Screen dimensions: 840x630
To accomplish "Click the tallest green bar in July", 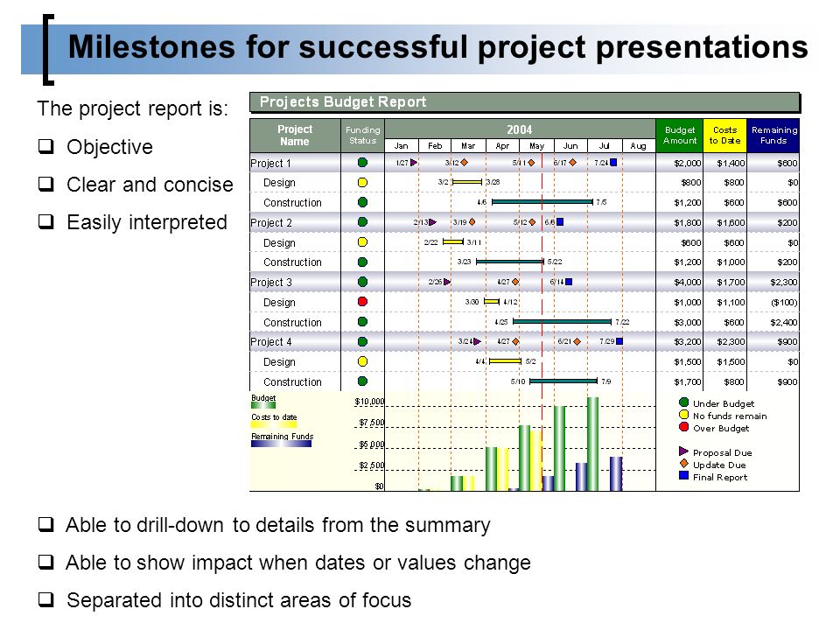I will (592, 444).
